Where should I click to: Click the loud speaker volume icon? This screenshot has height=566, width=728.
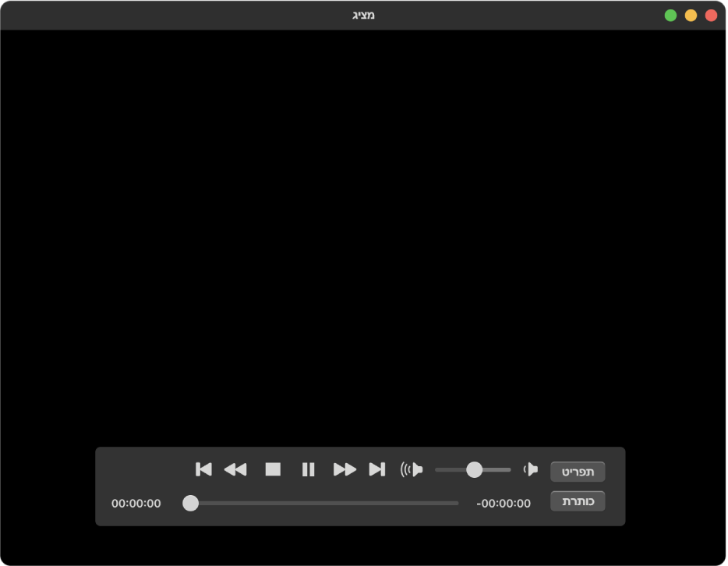point(412,470)
